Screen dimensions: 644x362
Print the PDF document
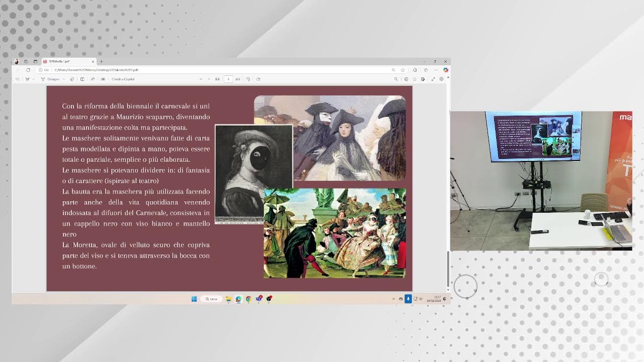407,79
